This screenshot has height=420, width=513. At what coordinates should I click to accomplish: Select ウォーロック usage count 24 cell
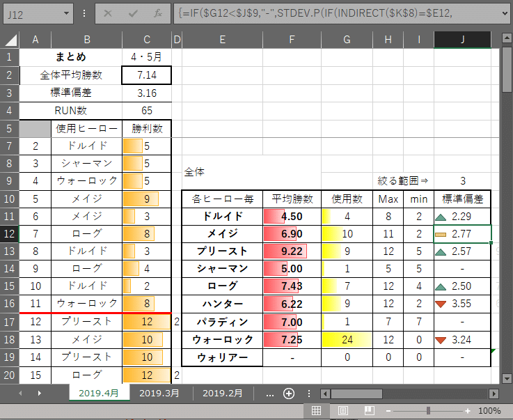pyautogui.click(x=347, y=339)
